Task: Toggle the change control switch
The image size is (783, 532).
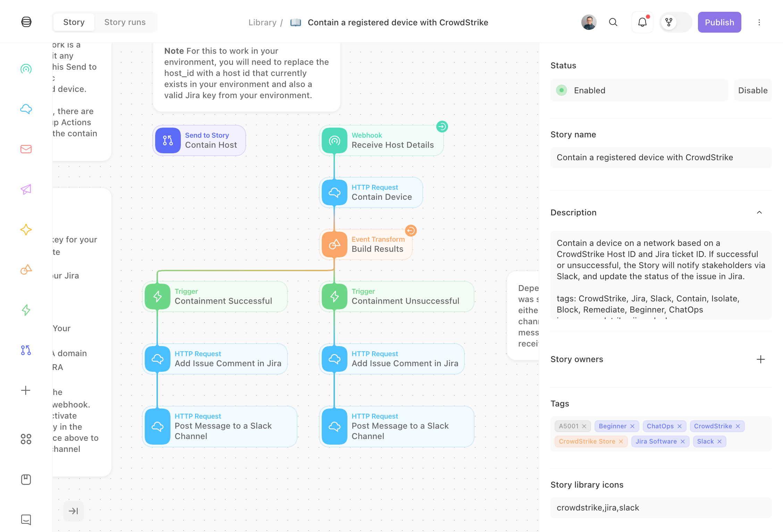Action: pos(675,23)
